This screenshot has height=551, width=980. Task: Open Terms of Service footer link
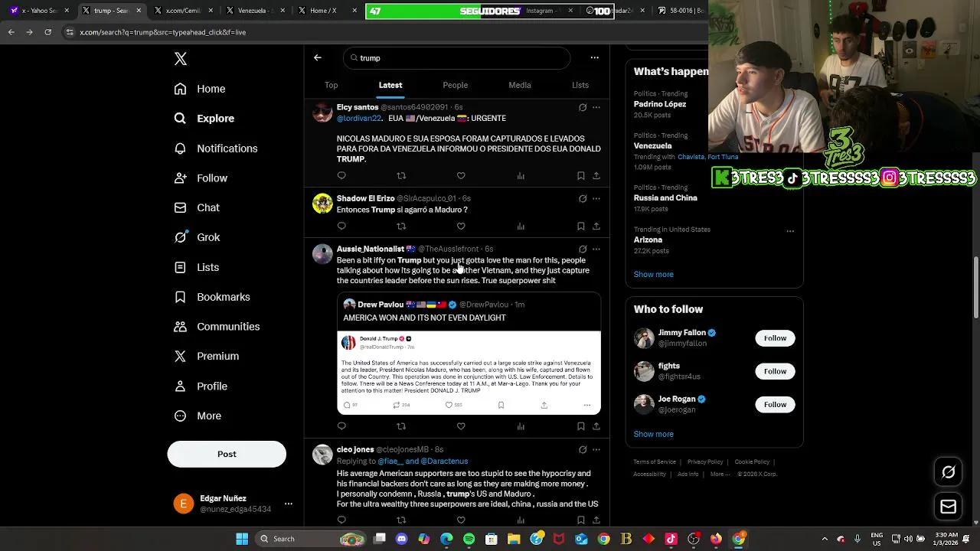point(655,462)
